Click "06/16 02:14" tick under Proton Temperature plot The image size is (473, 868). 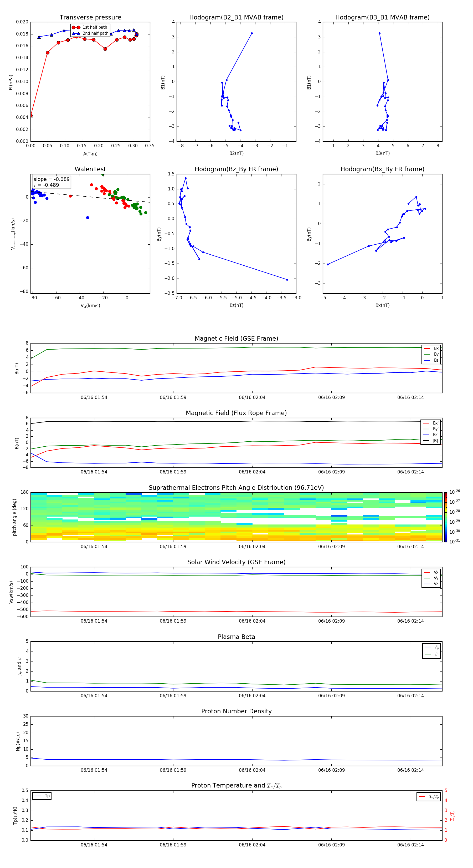[x=411, y=845]
